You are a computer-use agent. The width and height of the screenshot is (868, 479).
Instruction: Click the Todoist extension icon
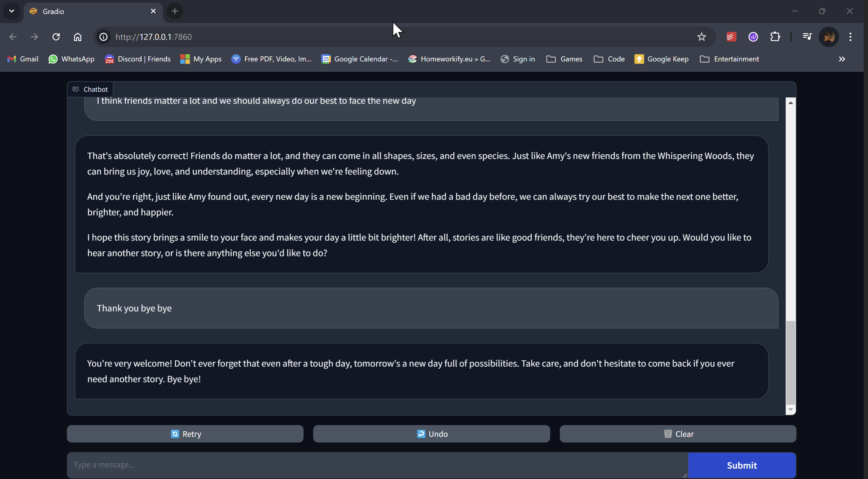tap(731, 37)
